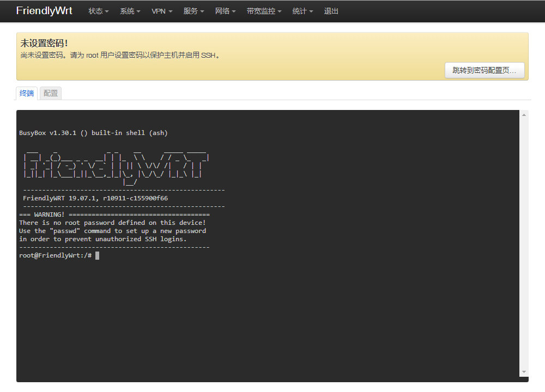The image size is (545, 392).
Task: Expand the 统计 menu
Action: click(302, 11)
